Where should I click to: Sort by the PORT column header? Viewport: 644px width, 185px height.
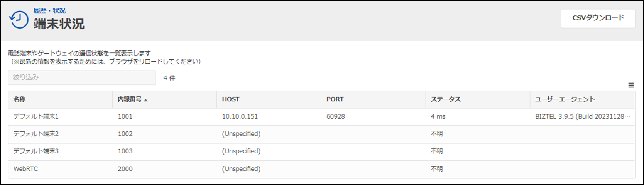tap(335, 99)
